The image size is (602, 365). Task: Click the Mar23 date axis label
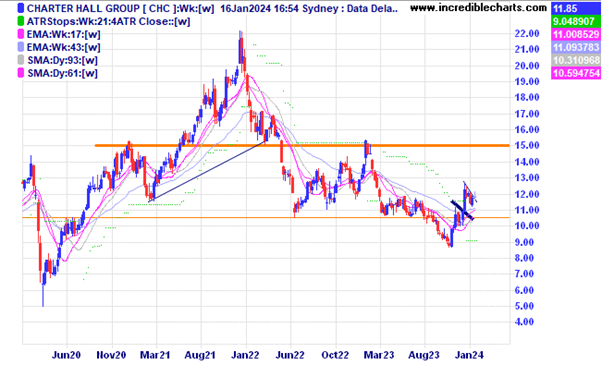[379, 355]
